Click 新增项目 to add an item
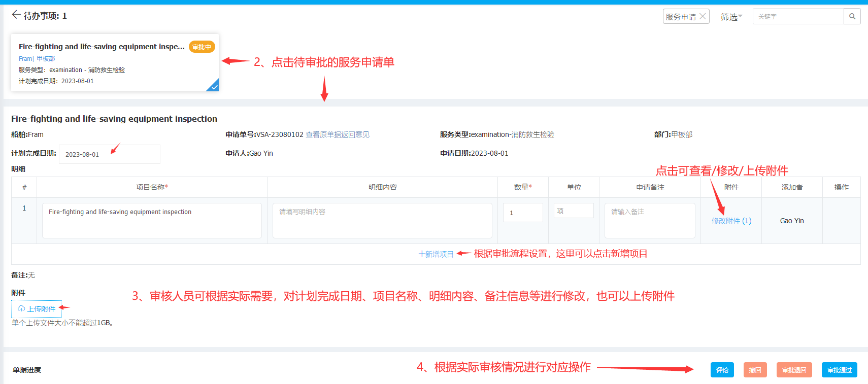 click(436, 254)
